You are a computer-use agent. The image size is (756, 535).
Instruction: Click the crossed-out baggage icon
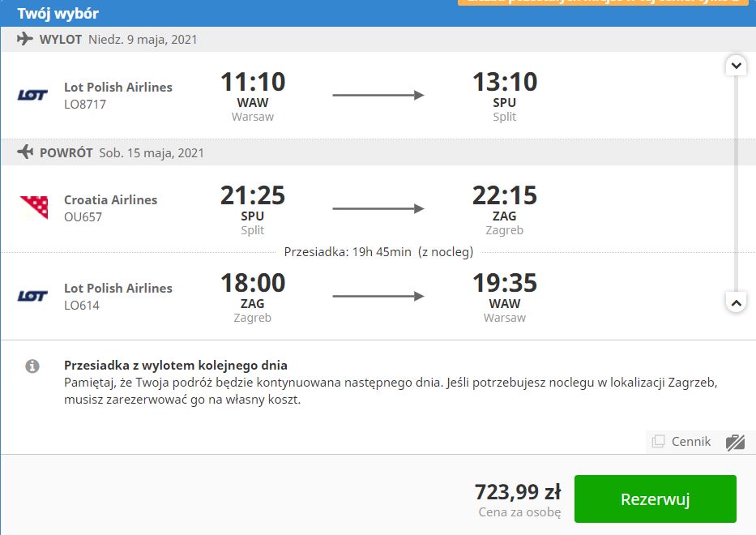(x=735, y=442)
